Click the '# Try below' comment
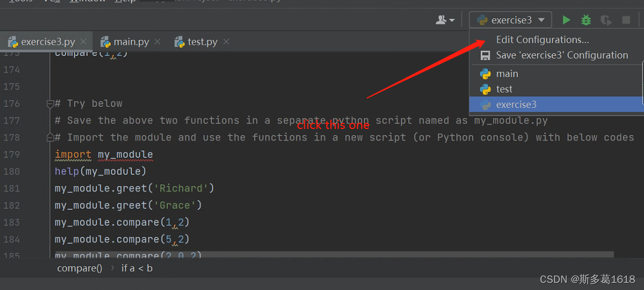 [x=89, y=103]
